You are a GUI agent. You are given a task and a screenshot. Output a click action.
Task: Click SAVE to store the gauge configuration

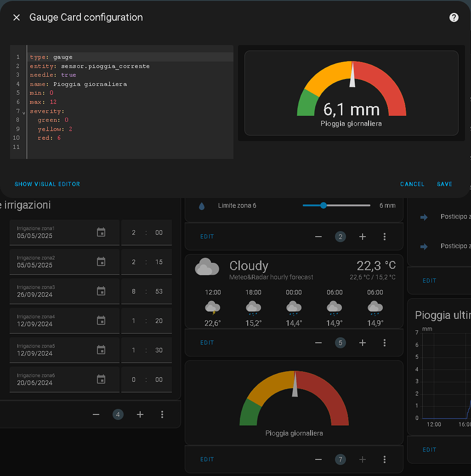(x=444, y=184)
